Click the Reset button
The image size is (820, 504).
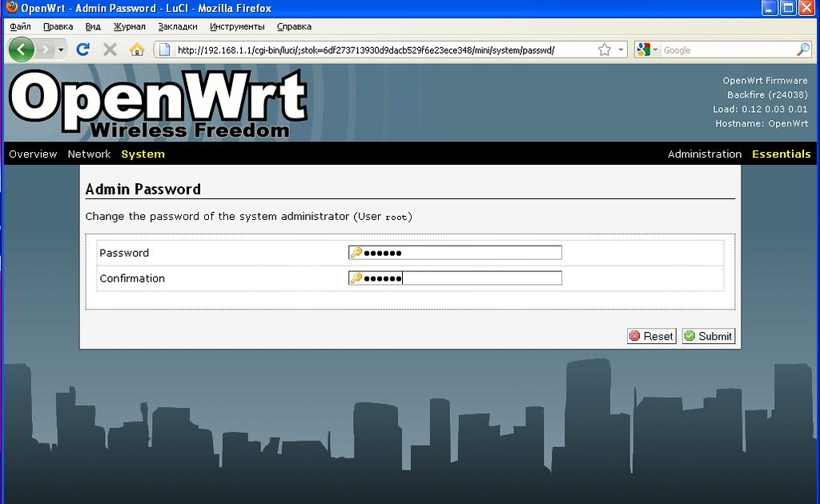tap(652, 336)
